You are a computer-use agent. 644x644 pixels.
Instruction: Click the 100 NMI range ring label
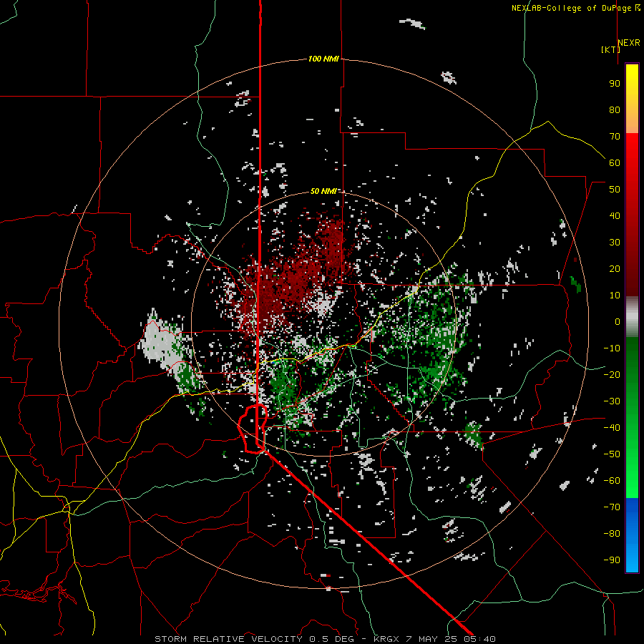[323, 59]
